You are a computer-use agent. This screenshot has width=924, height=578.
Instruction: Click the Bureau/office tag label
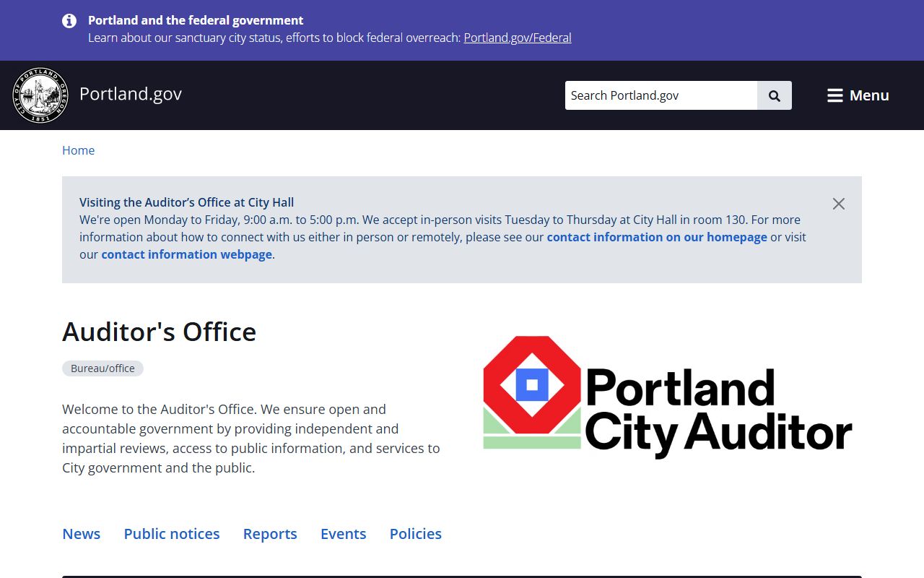[x=103, y=368]
